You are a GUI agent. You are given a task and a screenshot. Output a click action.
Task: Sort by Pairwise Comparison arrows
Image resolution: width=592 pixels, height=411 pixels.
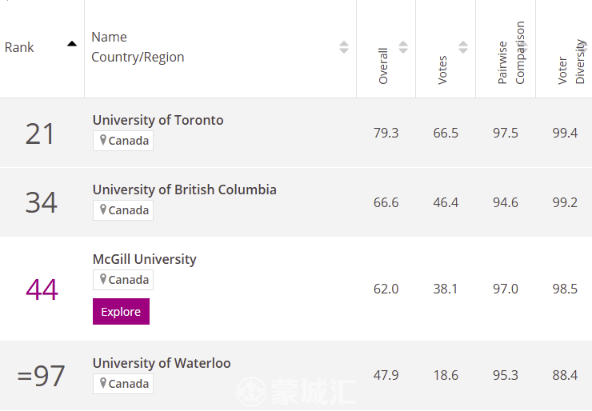[x=524, y=47]
